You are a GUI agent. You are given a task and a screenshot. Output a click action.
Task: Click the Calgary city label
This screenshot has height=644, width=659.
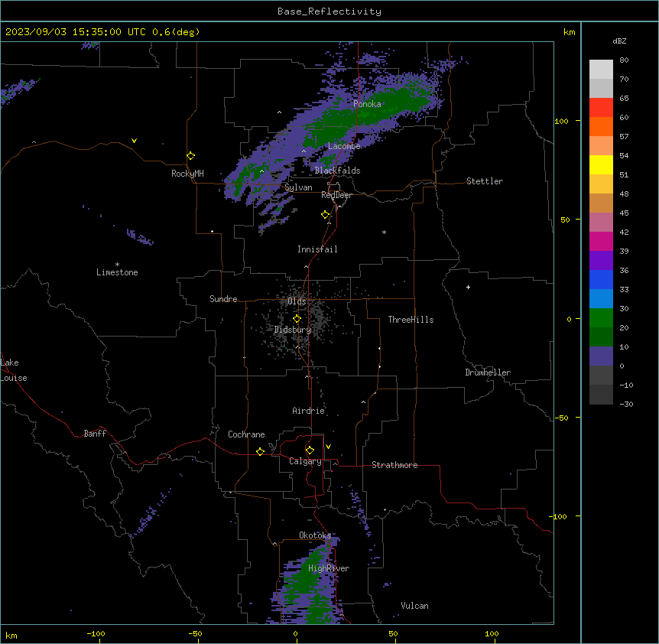click(305, 461)
